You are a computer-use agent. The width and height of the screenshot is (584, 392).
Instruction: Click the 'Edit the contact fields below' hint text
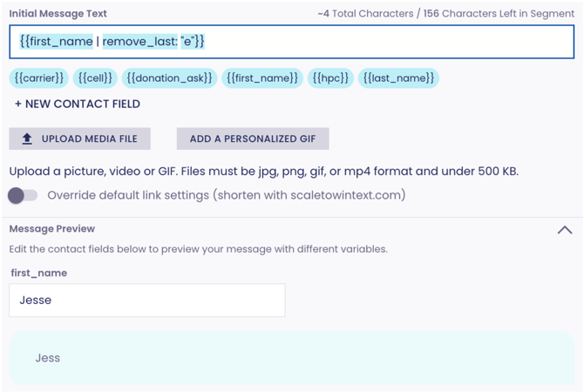198,249
